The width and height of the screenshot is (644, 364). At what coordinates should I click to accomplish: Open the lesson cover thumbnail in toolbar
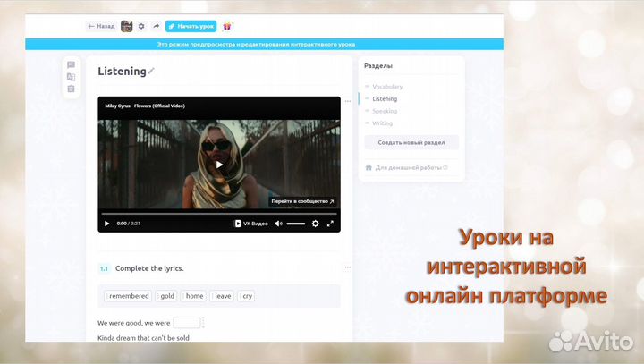[126, 26]
